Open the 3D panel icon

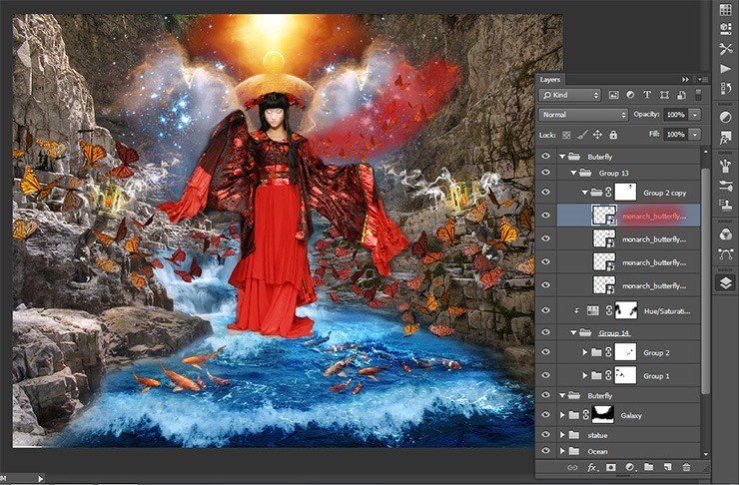(726, 29)
